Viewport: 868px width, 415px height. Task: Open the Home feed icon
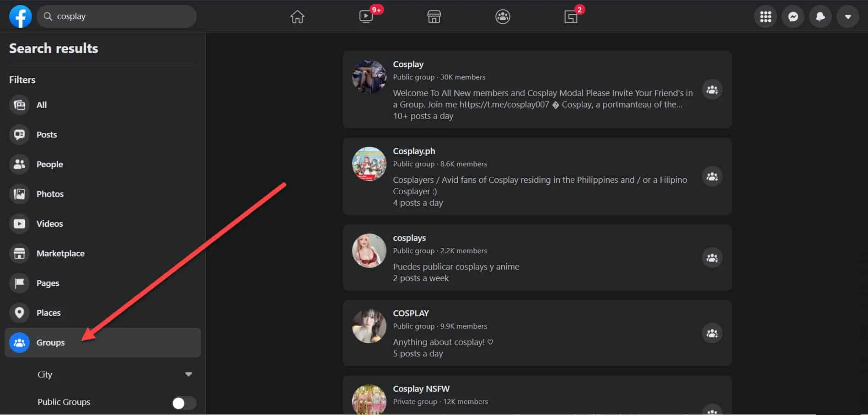(297, 17)
